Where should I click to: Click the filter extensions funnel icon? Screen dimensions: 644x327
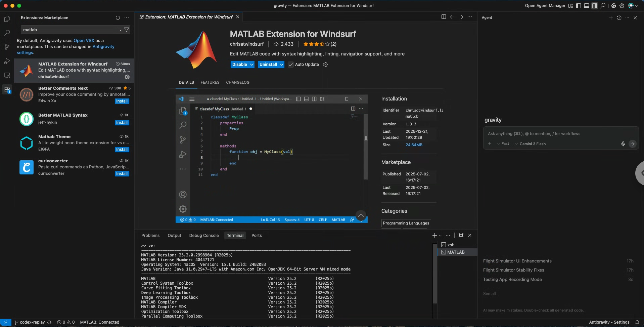click(127, 30)
